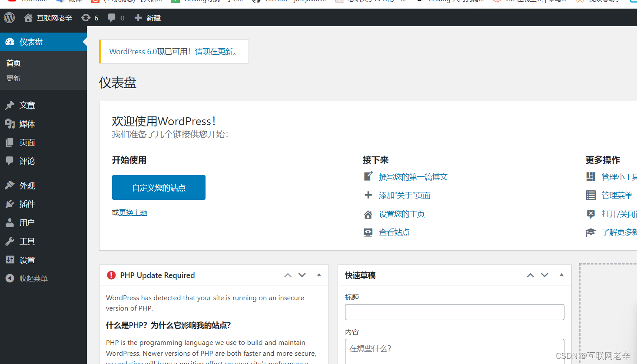Click the WordPress logo in admin bar
This screenshot has height=364, width=637.
[x=9, y=18]
